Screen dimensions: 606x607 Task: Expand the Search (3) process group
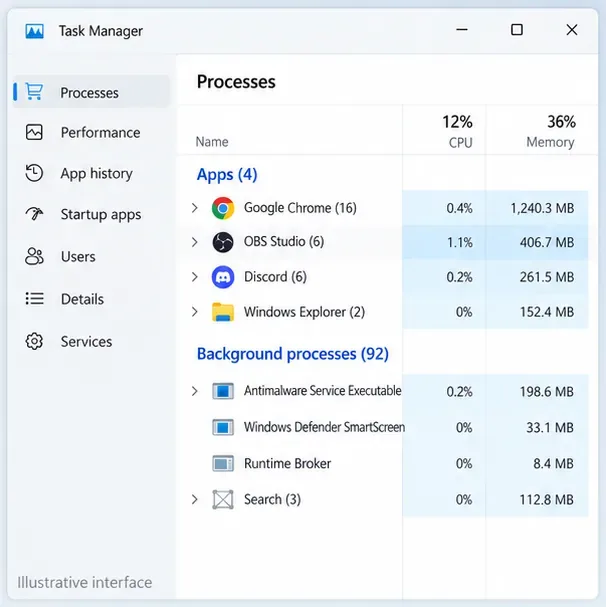pos(195,499)
